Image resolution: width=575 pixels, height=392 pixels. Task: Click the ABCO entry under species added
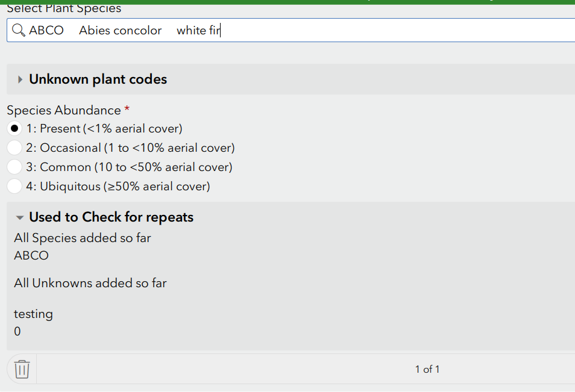pos(31,255)
